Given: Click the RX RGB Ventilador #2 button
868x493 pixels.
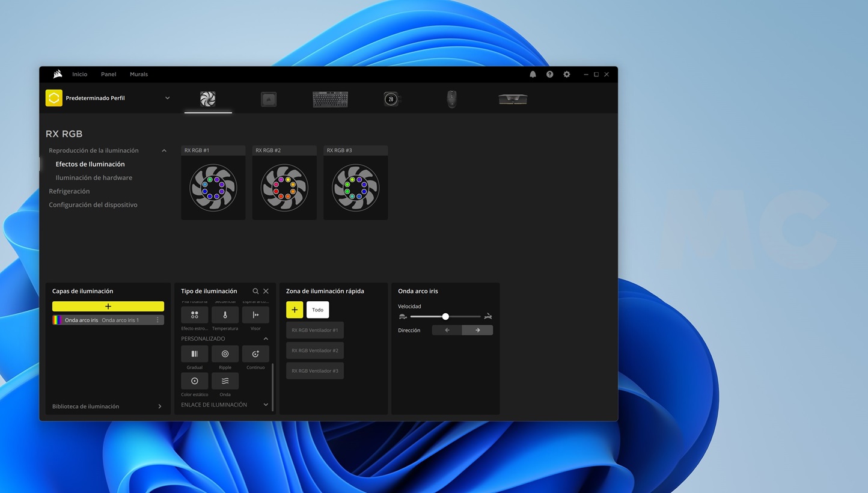Looking at the screenshot, I should coord(315,351).
